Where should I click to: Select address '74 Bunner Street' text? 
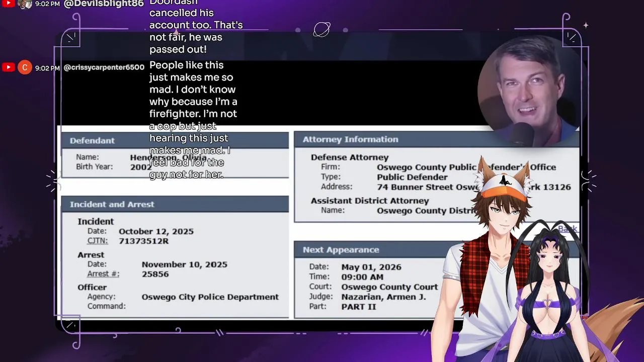coord(415,187)
